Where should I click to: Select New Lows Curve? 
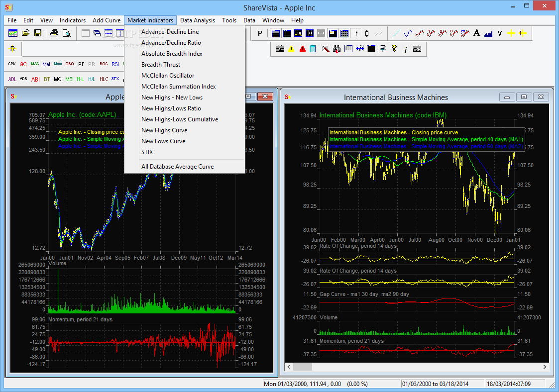coord(185,141)
